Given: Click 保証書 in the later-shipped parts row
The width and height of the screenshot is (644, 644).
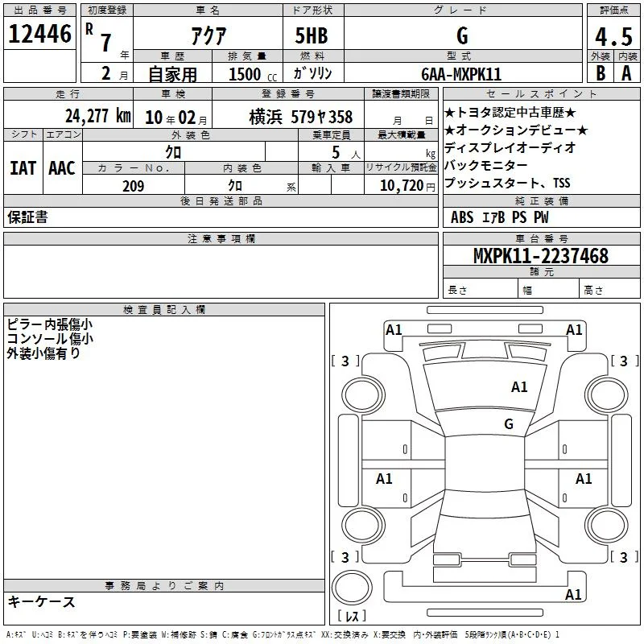Looking at the screenshot, I should (x=27, y=217).
